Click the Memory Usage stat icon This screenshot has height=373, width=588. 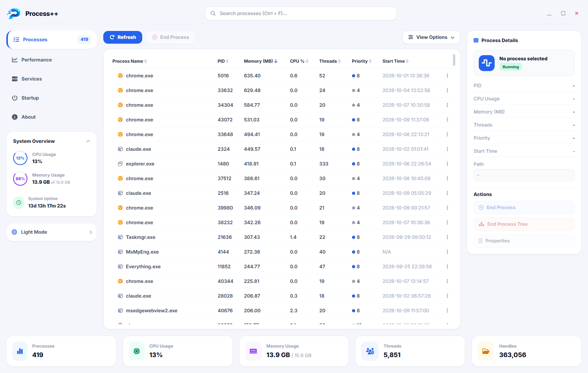[253, 351]
